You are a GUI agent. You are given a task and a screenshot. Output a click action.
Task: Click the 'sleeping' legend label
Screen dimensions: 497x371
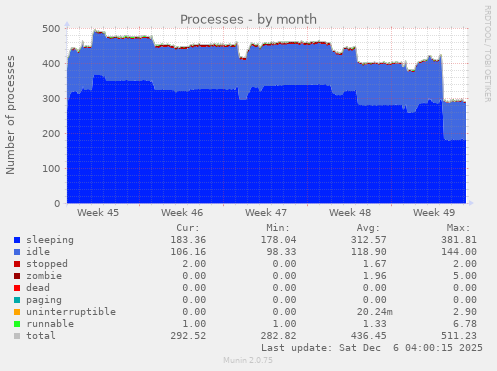click(50, 240)
